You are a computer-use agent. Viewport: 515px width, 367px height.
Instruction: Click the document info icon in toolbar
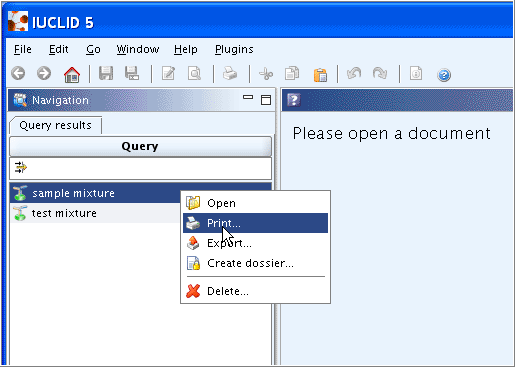point(416,73)
